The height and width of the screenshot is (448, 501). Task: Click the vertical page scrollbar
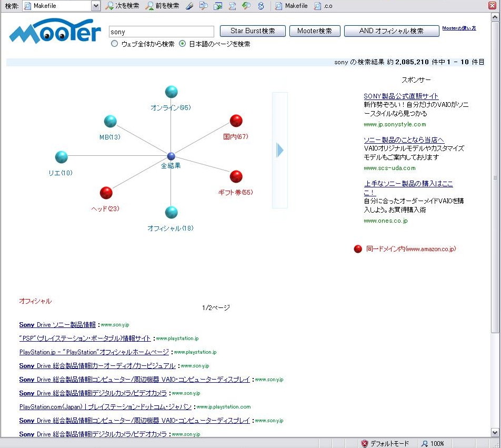495,179
